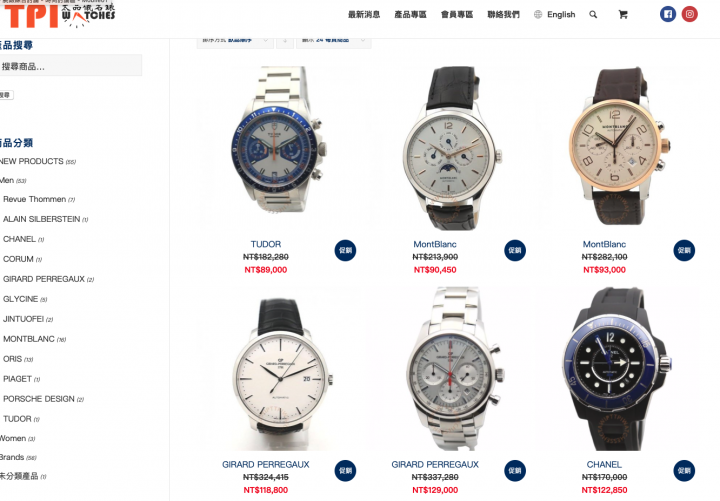Image resolution: width=720 pixels, height=501 pixels.
Task: Click the sale badge beside CHANEL watch
Action: [x=684, y=471]
